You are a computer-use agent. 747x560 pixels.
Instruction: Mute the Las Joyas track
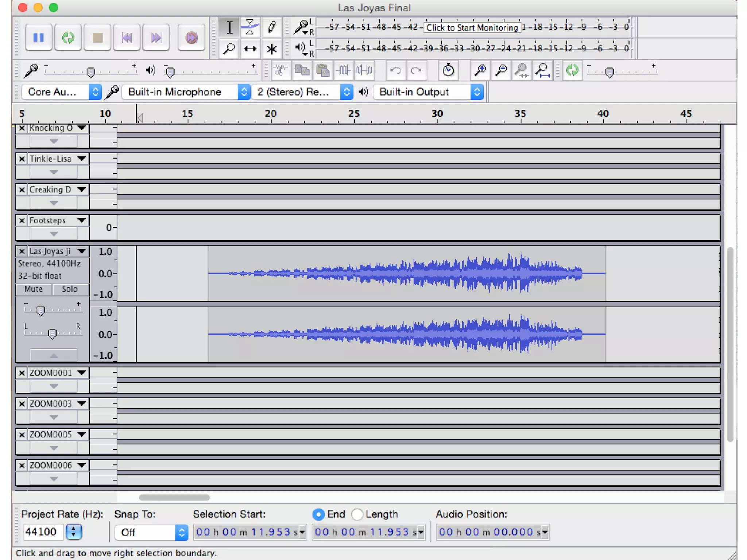pos(34,289)
